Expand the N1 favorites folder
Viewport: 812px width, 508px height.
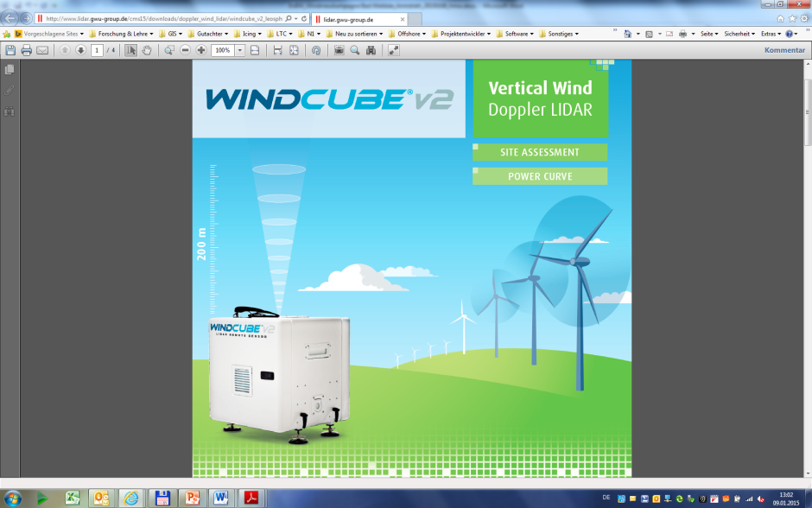[x=309, y=34]
